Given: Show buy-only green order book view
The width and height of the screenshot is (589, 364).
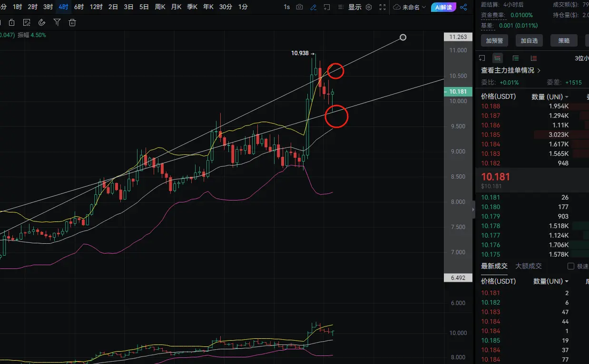Looking at the screenshot, I should click(x=516, y=58).
